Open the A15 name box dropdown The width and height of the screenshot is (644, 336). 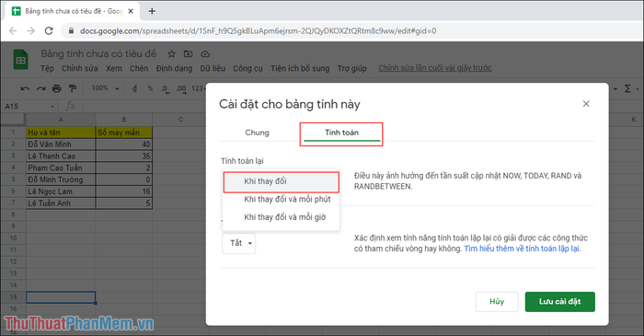[x=52, y=107]
